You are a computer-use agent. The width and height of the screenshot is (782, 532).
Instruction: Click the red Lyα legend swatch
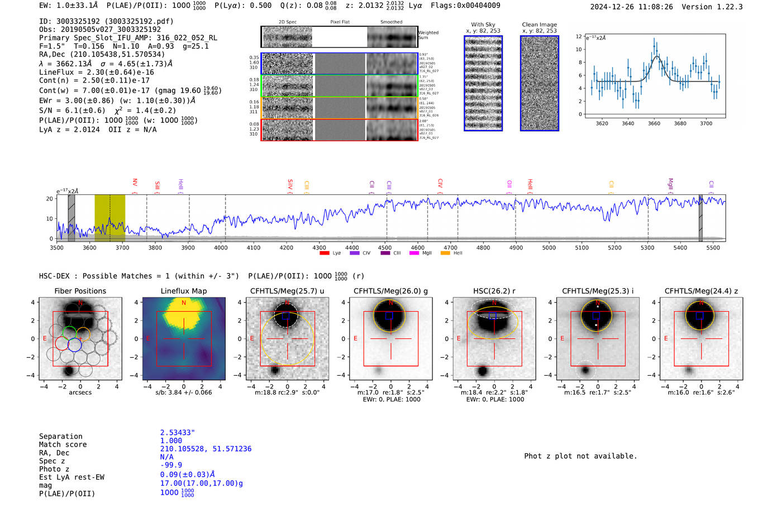(324, 253)
